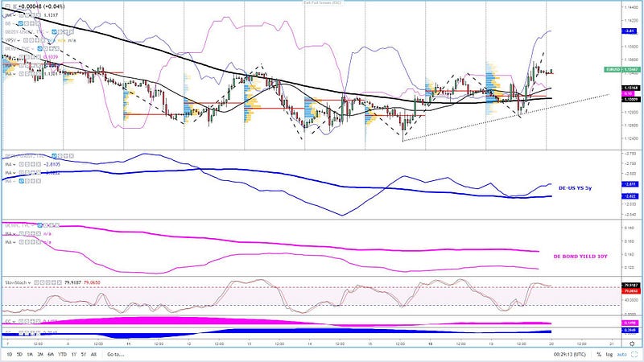
Task: Remove DE10Y, TVC overlay in main pane via X
Action: (57, 48)
